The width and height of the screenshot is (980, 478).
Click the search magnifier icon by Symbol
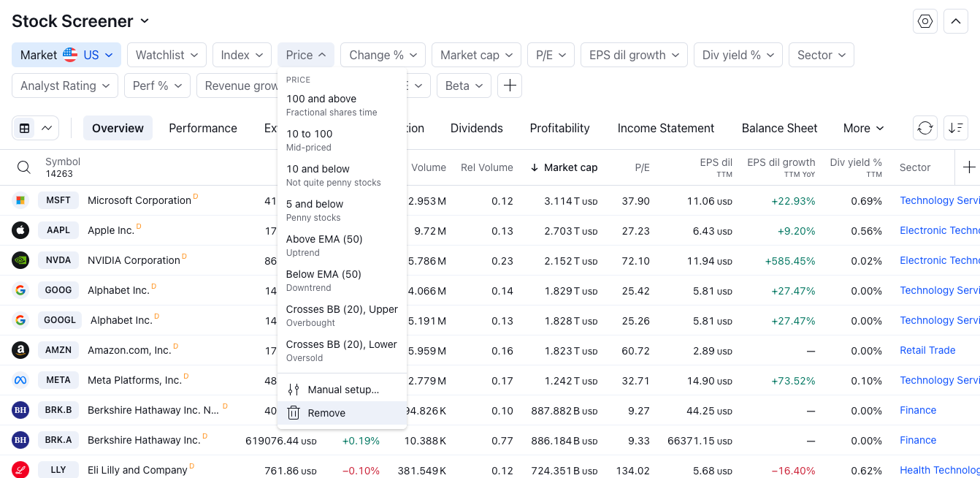(24, 167)
